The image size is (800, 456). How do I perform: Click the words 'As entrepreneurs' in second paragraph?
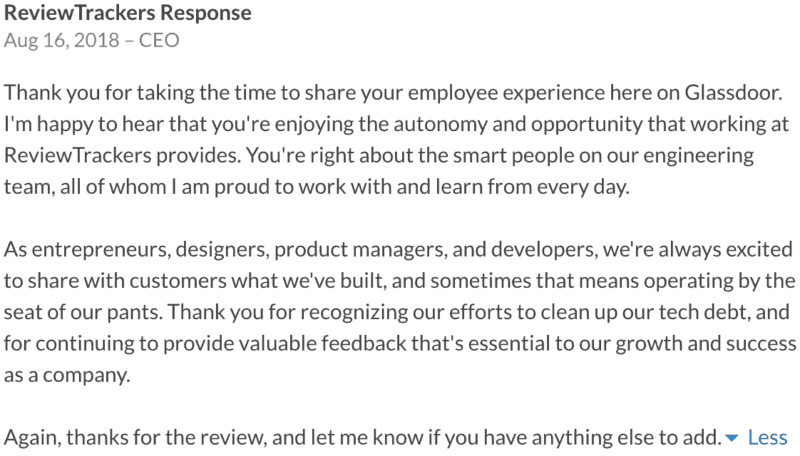[x=87, y=249]
